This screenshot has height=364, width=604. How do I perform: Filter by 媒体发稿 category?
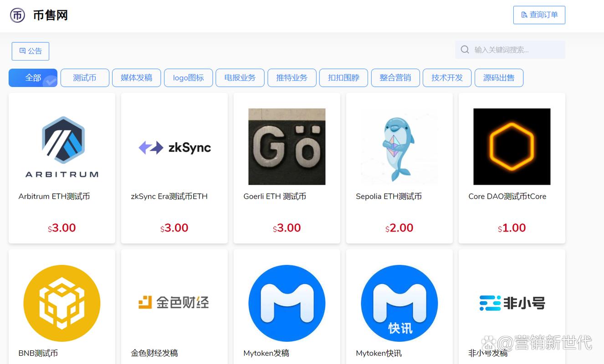pyautogui.click(x=136, y=78)
